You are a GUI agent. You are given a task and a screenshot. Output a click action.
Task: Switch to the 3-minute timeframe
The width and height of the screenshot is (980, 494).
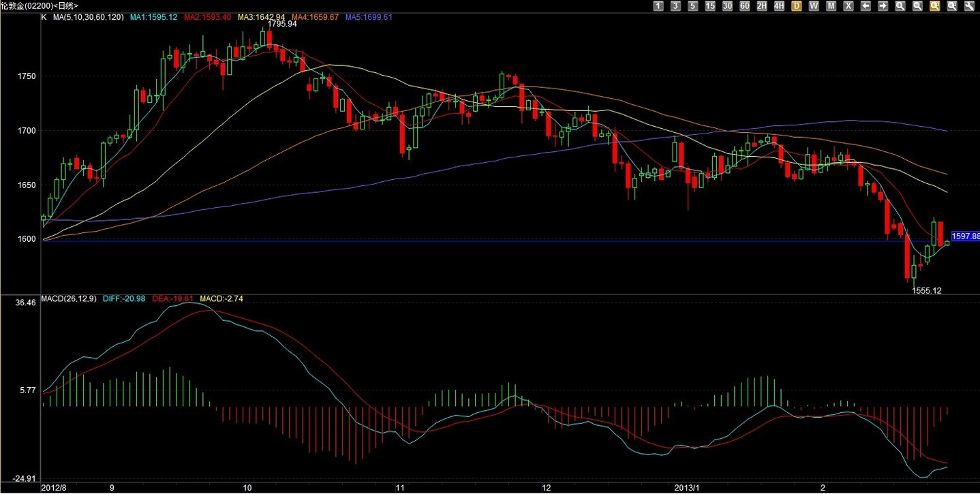[x=675, y=5]
